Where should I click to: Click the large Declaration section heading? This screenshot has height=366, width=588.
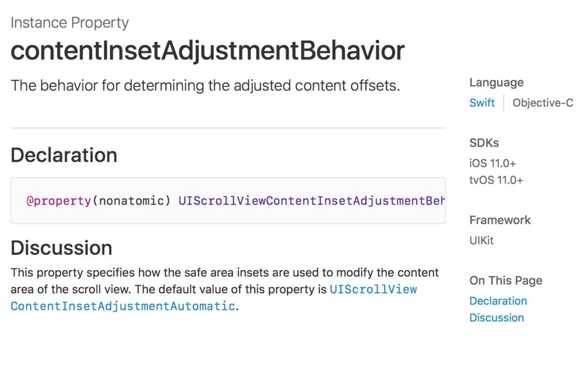tap(64, 155)
